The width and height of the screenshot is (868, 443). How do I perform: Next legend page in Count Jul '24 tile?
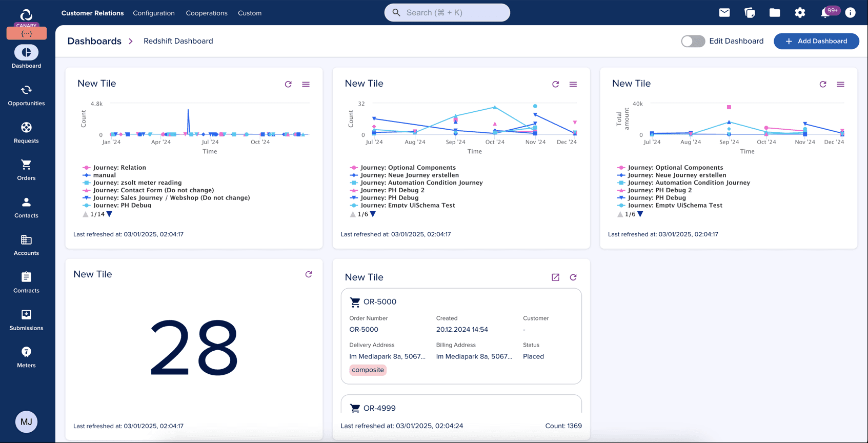(373, 214)
